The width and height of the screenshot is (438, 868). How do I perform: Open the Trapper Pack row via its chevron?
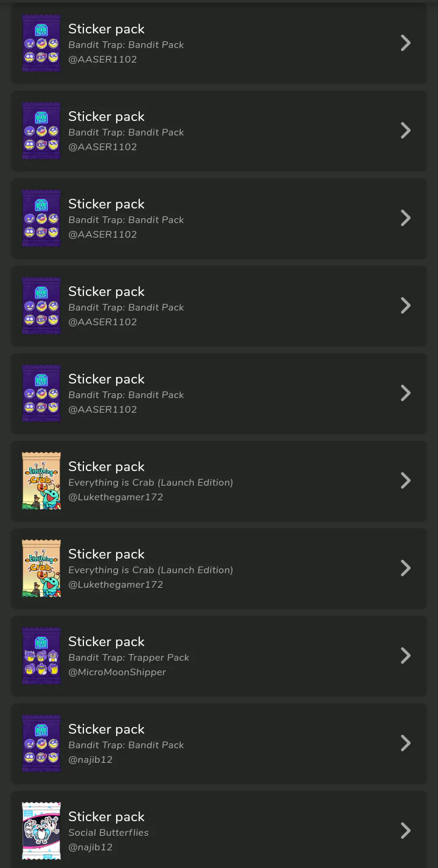(x=406, y=655)
